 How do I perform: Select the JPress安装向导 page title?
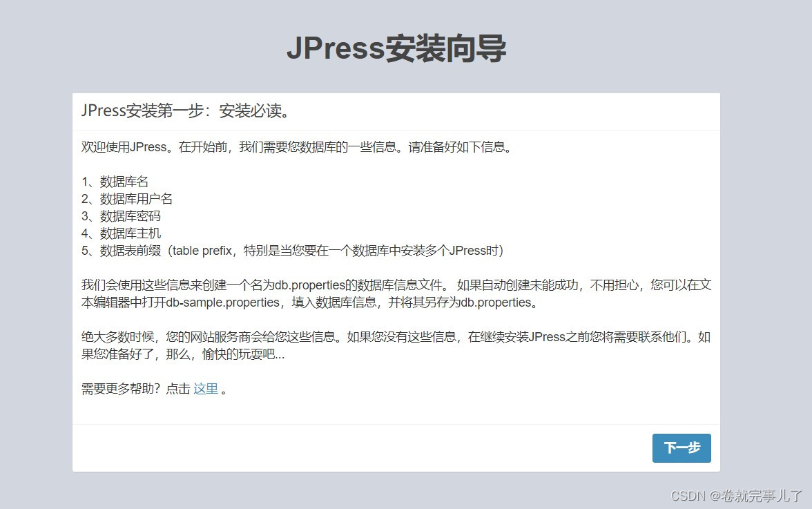coord(396,48)
